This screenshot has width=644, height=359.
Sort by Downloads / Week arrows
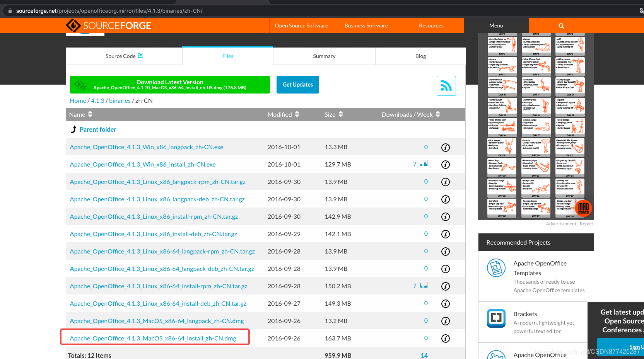[x=438, y=114]
